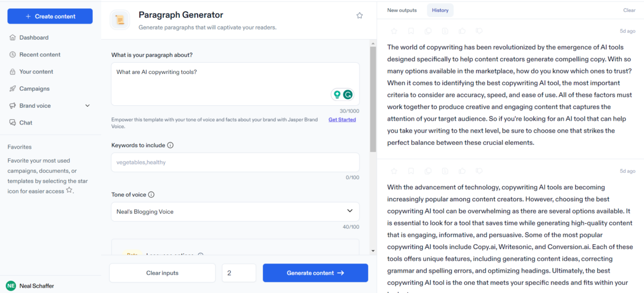Click the Paragraph Generator template icon
The height and width of the screenshot is (293, 644).
(x=120, y=20)
